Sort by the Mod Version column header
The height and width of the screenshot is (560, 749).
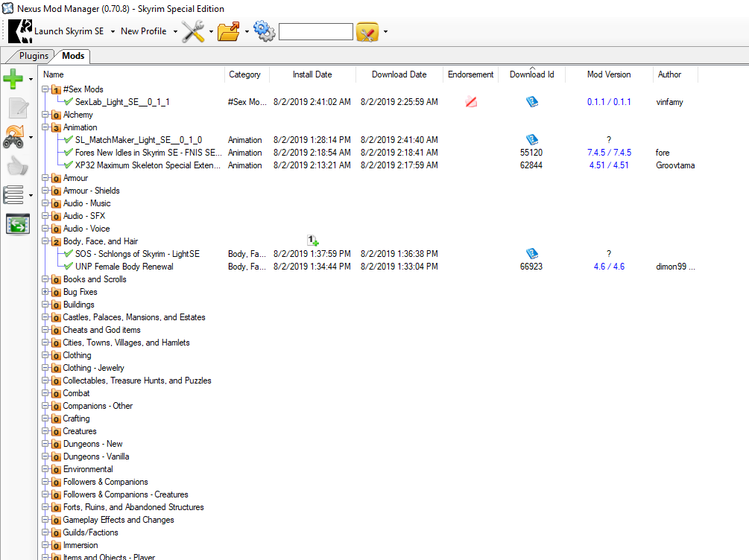click(609, 74)
